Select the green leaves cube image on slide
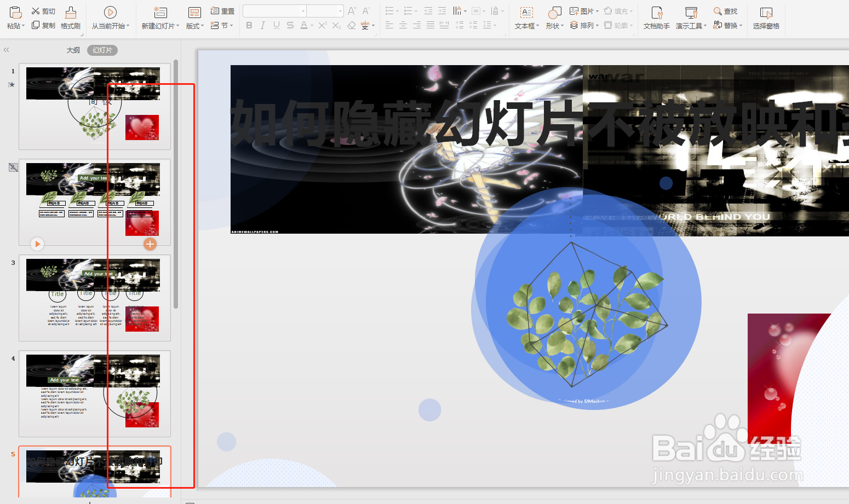 click(587, 314)
